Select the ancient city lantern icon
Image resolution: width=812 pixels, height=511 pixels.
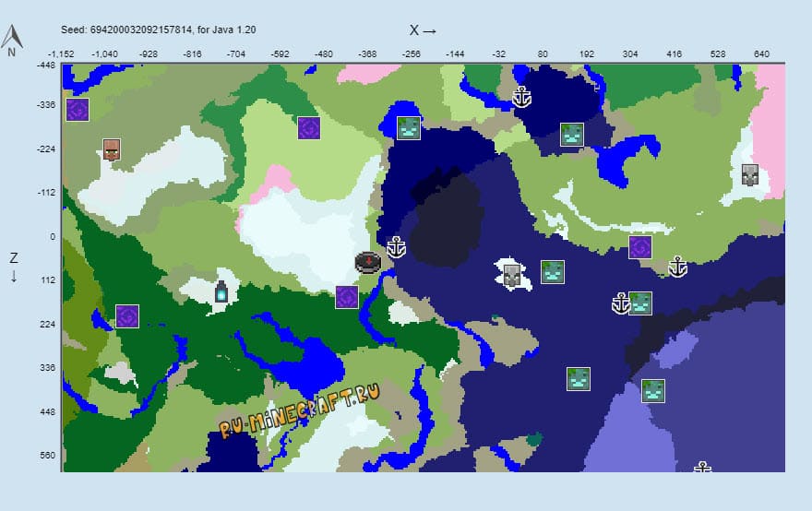[x=221, y=291]
